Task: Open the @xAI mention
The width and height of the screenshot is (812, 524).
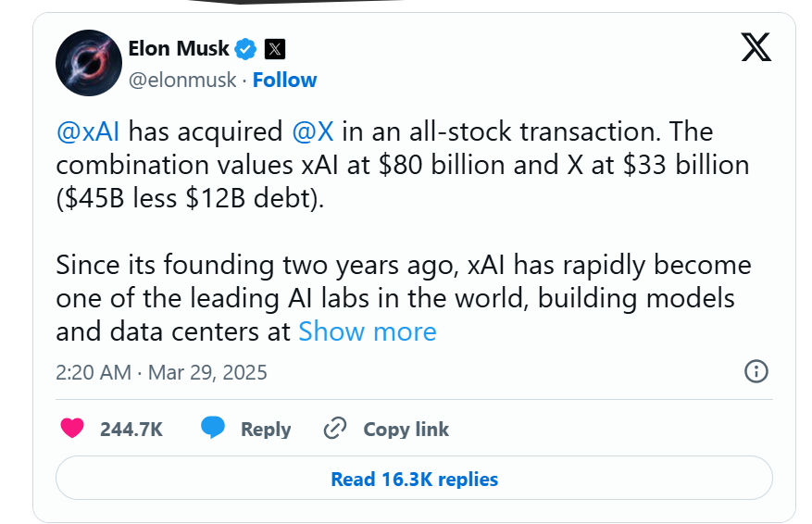Action: tap(88, 131)
